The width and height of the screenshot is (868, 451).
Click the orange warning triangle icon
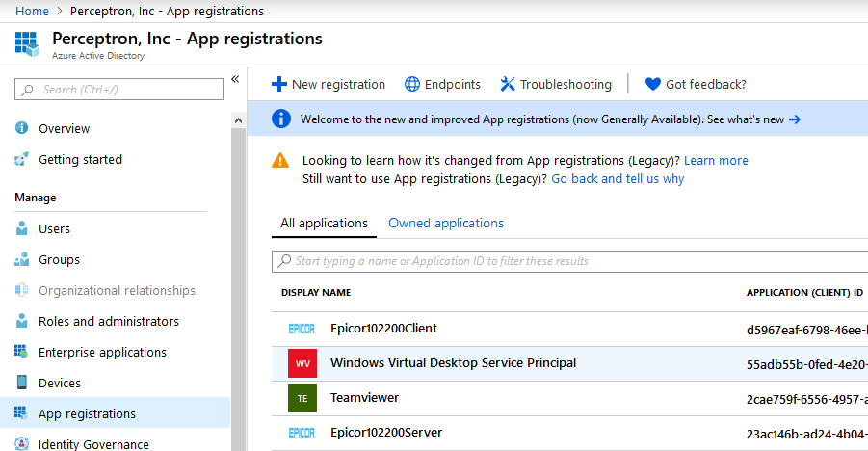280,160
